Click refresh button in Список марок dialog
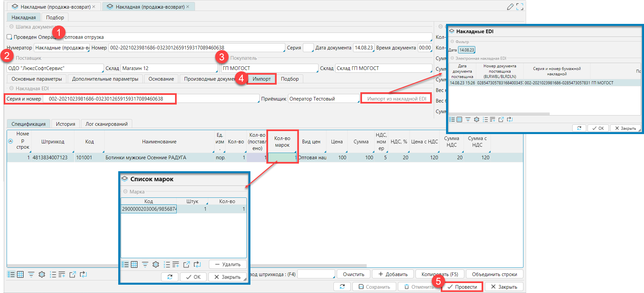Image resolution: width=644 pixels, height=293 pixels. (x=170, y=277)
